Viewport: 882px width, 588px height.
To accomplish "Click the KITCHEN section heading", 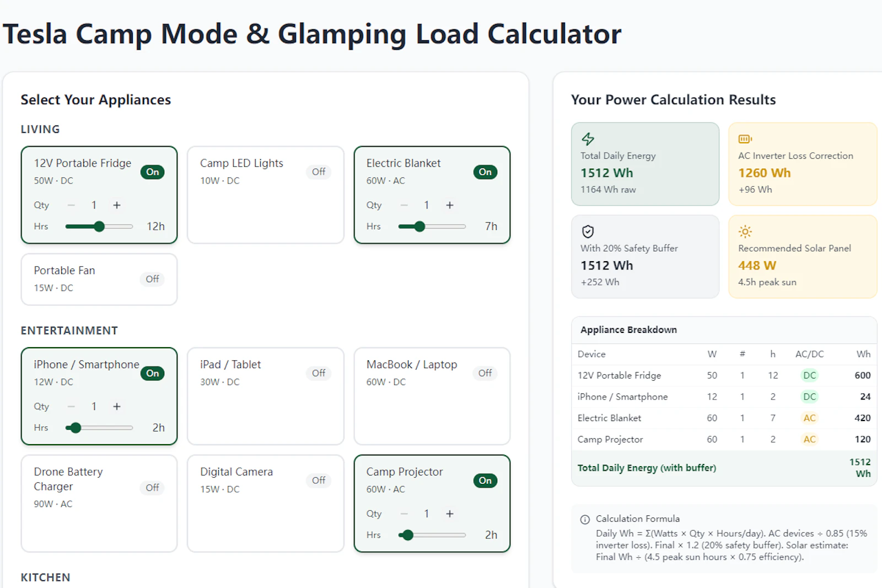I will [45, 578].
